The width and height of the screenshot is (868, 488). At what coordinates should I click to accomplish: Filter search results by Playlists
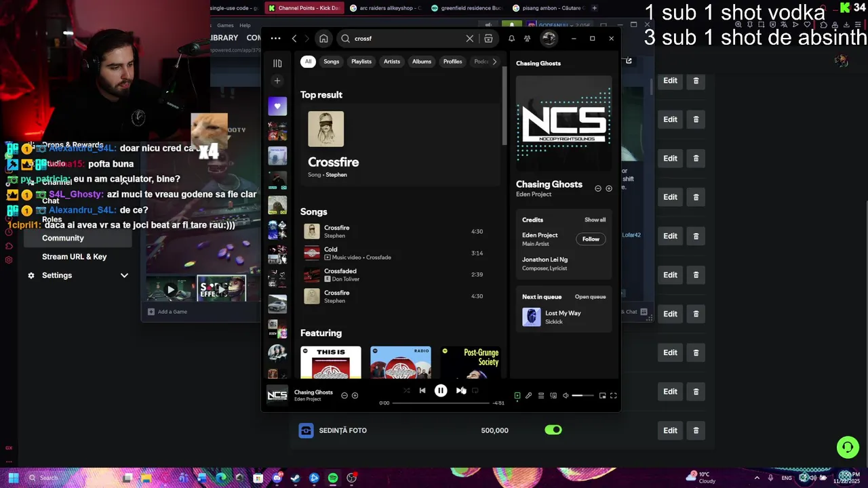[361, 62]
